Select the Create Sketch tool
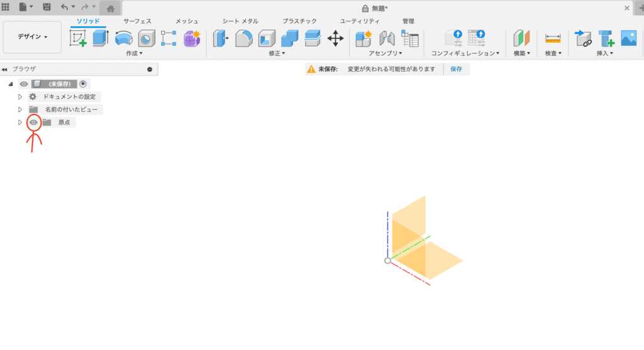 (x=78, y=38)
